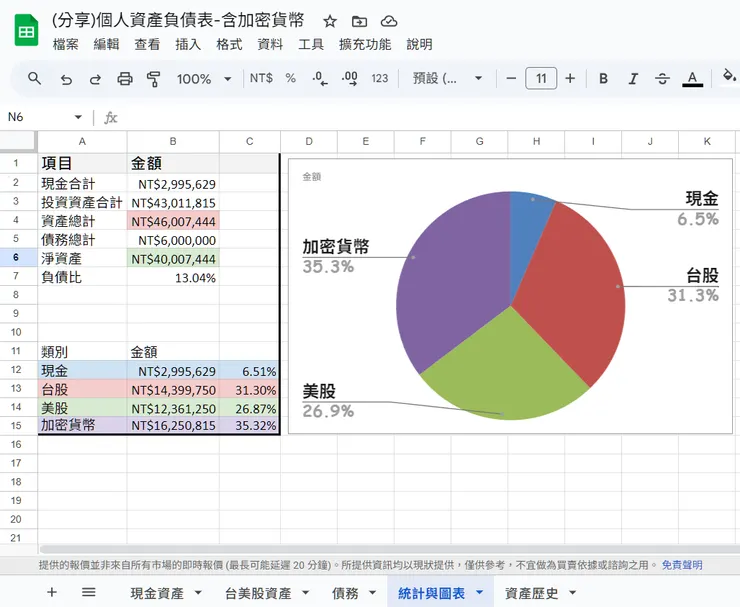Check cloud save status icon
The image size is (740, 607).
(x=389, y=21)
